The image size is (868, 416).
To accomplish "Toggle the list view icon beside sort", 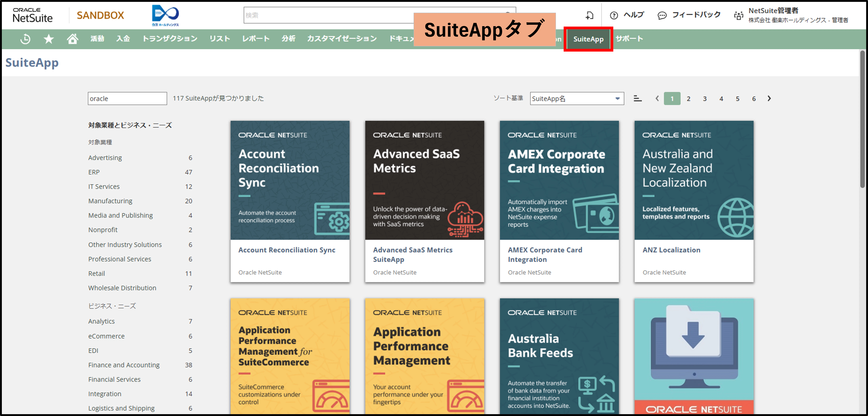I will pyautogui.click(x=638, y=99).
